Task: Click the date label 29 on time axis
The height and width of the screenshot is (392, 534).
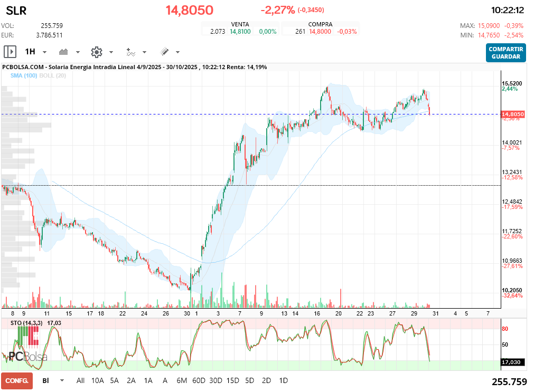Action: 414,313
